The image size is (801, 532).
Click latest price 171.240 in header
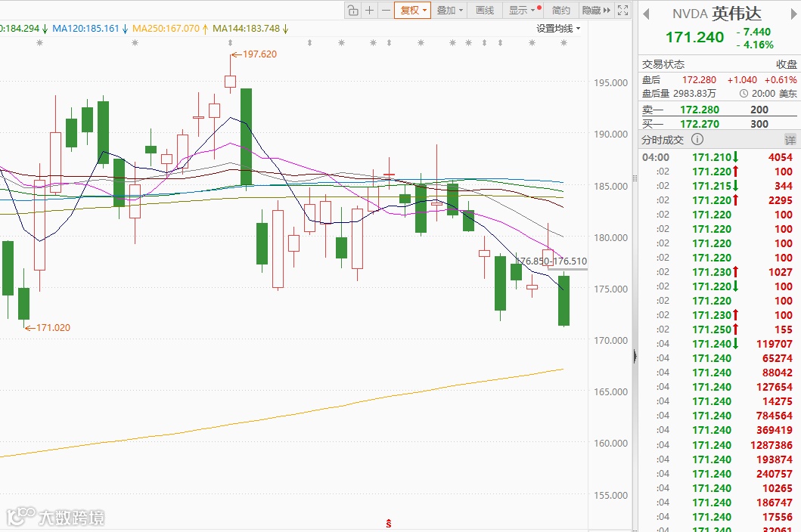tap(695, 37)
